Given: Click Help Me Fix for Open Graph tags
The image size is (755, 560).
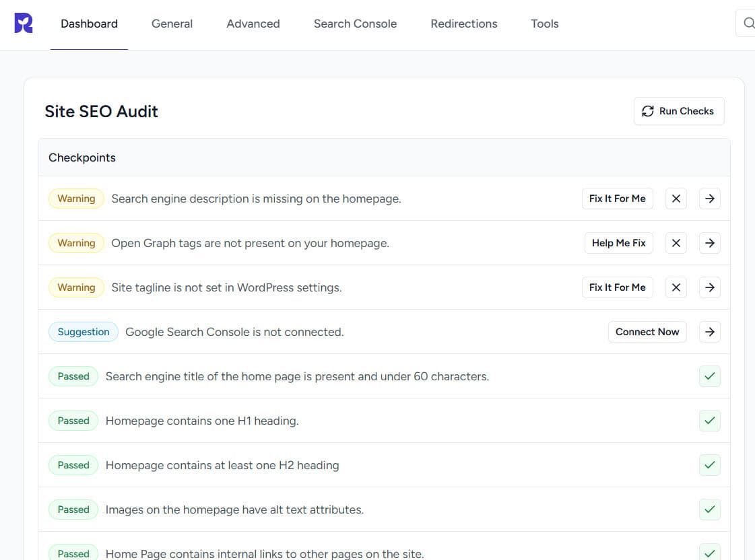Looking at the screenshot, I should pyautogui.click(x=618, y=243).
